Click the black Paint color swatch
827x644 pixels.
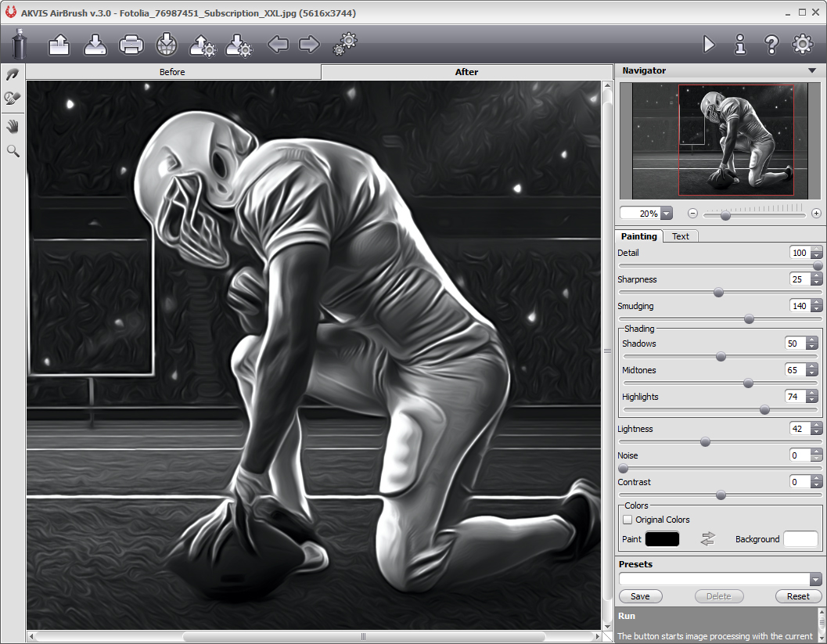[x=662, y=538]
